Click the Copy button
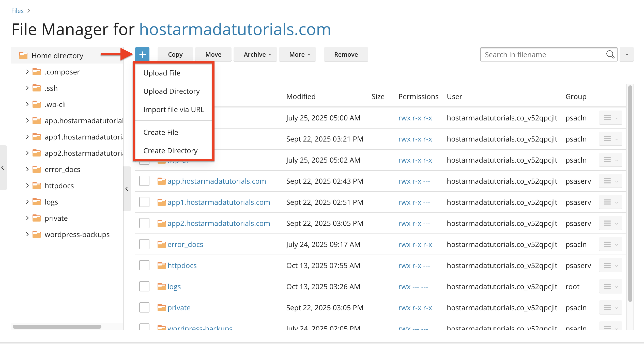This screenshot has width=644, height=344. (x=175, y=54)
